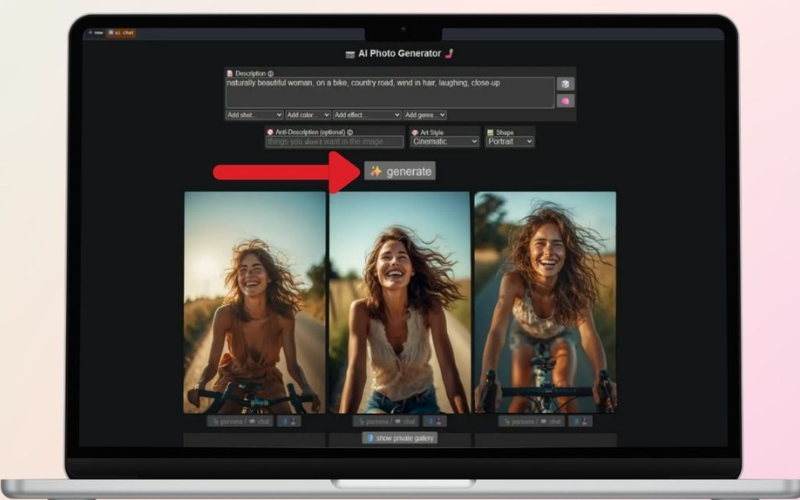Image resolution: width=800 pixels, height=500 pixels.
Task: Click the random dice icon beside the description
Action: pyautogui.click(x=565, y=84)
